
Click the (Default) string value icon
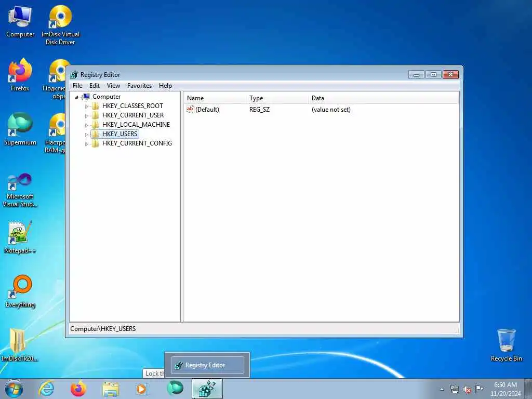(x=190, y=109)
